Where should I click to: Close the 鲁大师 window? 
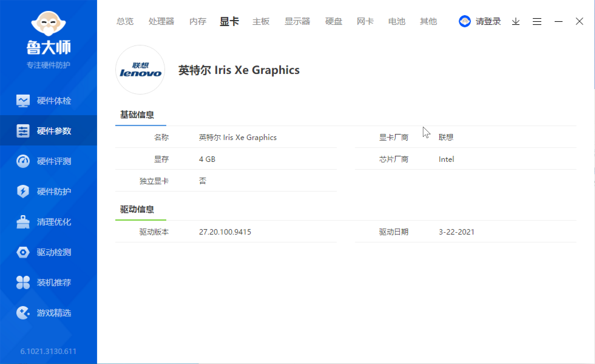(x=580, y=21)
